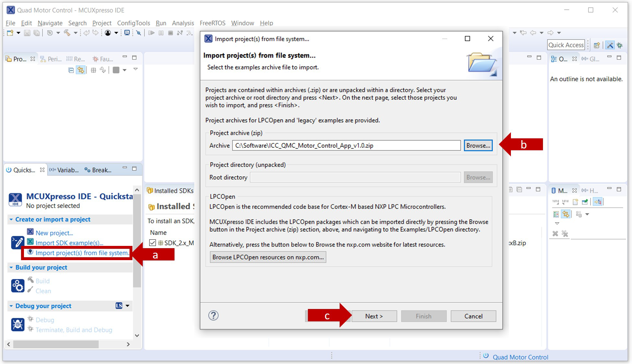Click the Debug bug icon in Quickstart
Image resolution: width=632 pixels, height=364 pixels.
17,324
